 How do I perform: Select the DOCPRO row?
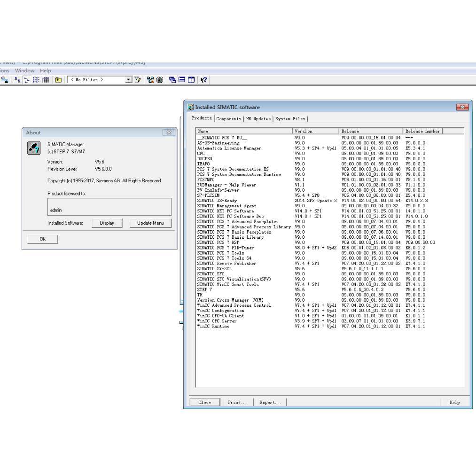tap(330, 159)
